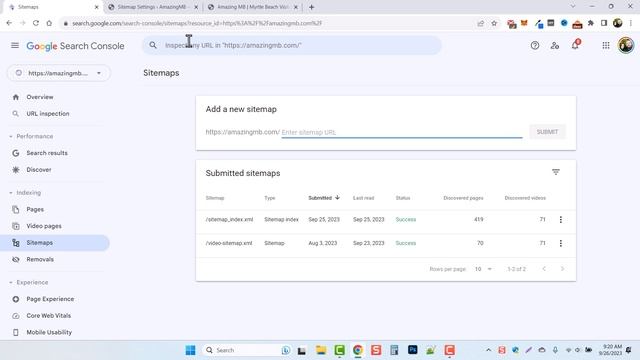Close the Sitemaps browser tab
Screen dimensions: 640x360
pyautogui.click(x=96, y=7)
